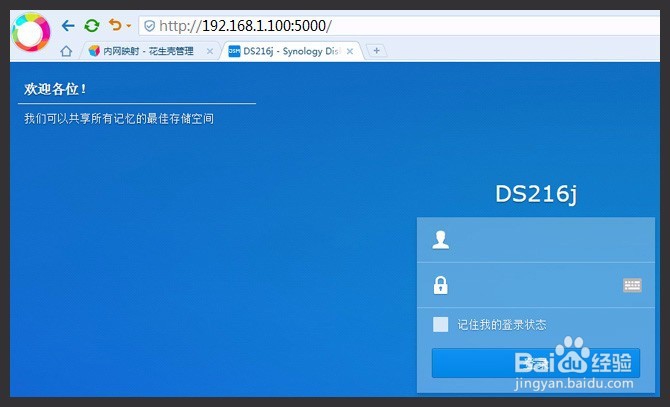Click the username field with person icon
The width and height of the screenshot is (670, 407).
[x=536, y=240]
